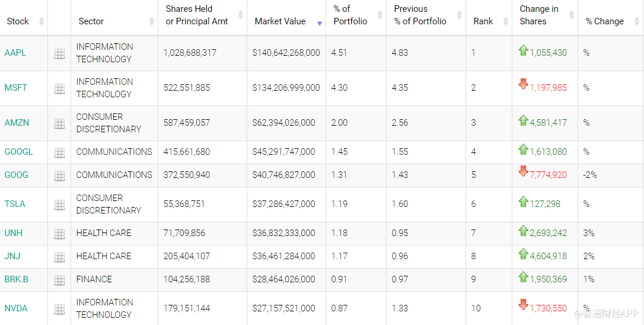The width and height of the screenshot is (644, 325).
Task: Sort table by Sector column
Action: point(91,21)
